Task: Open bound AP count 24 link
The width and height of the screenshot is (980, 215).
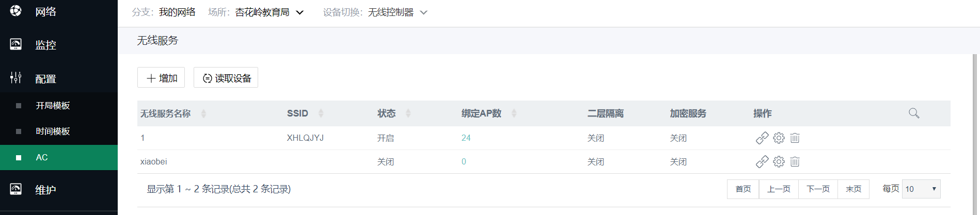Action: tap(466, 138)
